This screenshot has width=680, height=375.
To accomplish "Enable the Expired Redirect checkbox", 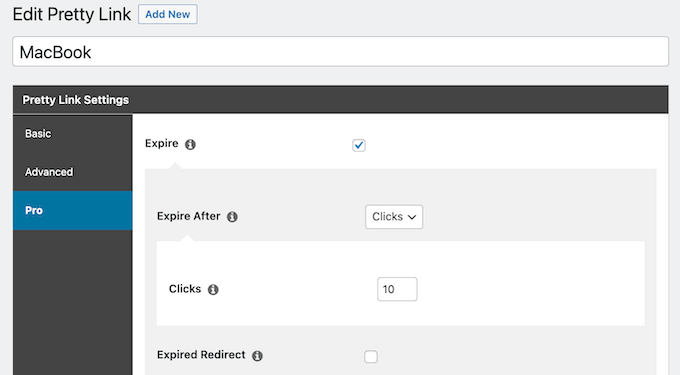I will coord(371,357).
